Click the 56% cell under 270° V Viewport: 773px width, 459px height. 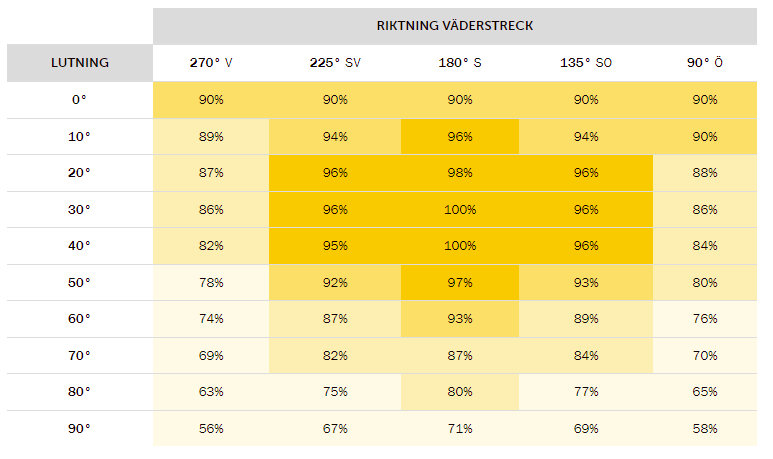(211, 428)
